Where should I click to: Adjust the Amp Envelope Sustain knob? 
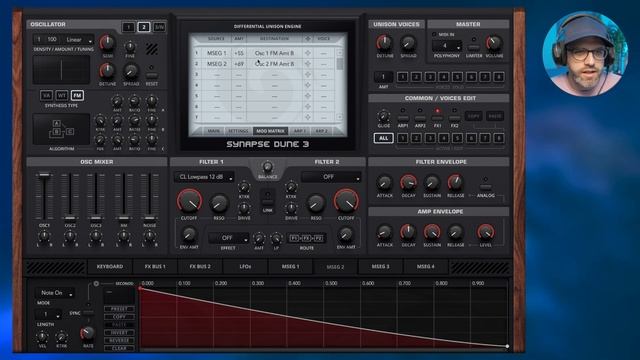pyautogui.click(x=431, y=233)
